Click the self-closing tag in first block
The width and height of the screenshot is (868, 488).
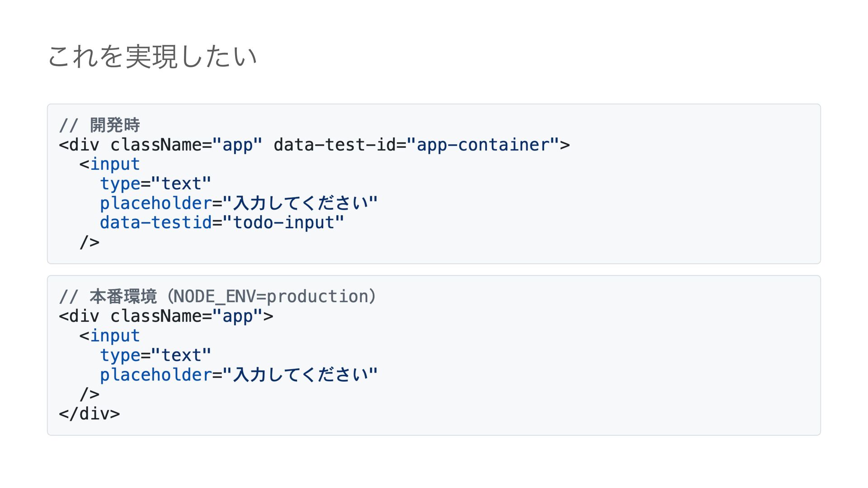tap(90, 242)
